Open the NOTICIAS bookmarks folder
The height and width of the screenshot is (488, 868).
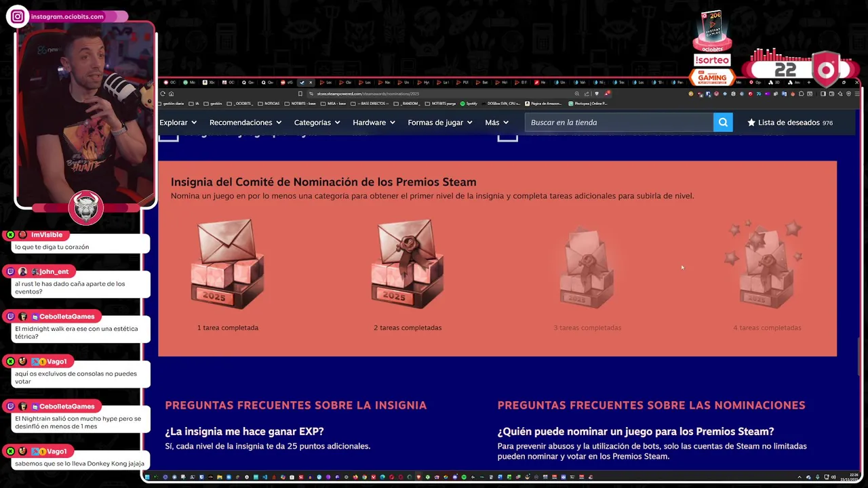click(269, 104)
